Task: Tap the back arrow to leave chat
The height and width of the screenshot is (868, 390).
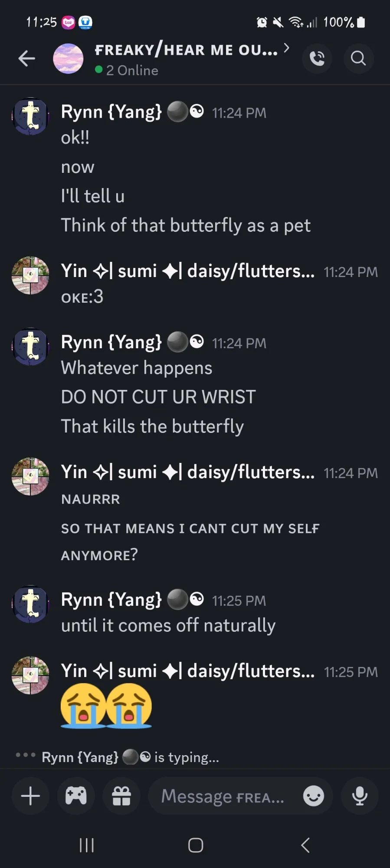Action: coord(26,58)
